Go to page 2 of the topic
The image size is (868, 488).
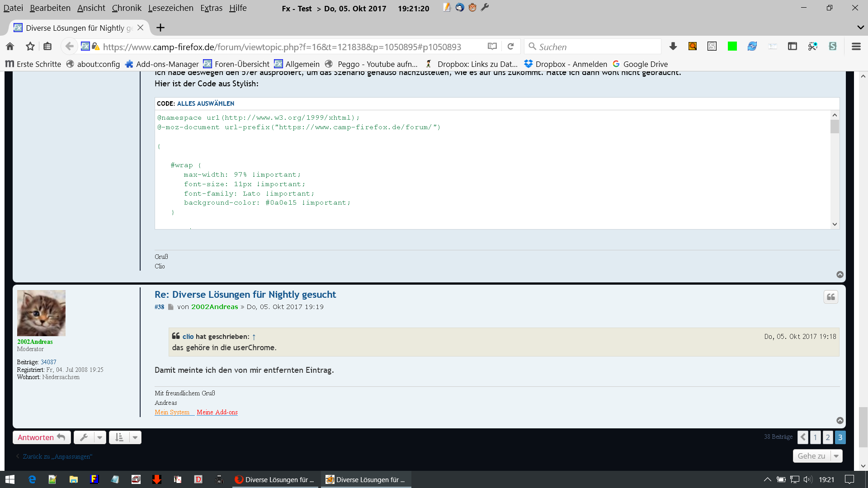pos(827,437)
